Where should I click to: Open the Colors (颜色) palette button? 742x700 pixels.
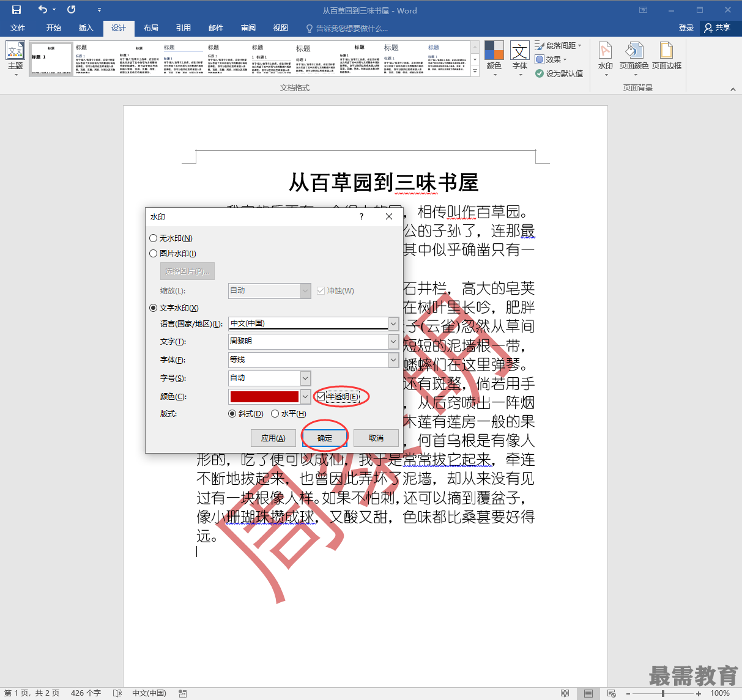[x=494, y=59]
